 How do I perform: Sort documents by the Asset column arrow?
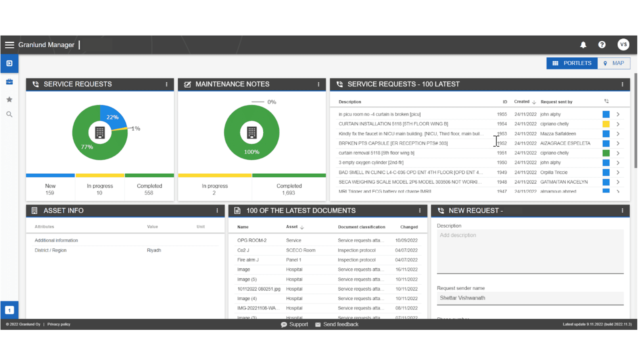click(302, 227)
